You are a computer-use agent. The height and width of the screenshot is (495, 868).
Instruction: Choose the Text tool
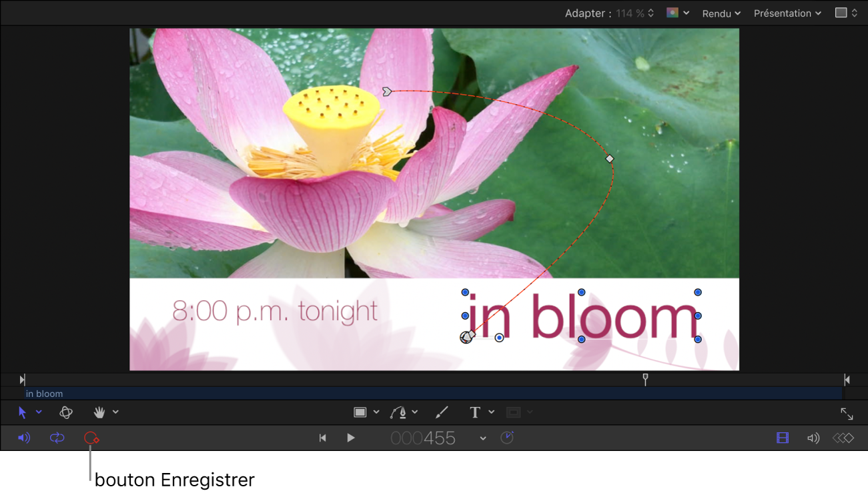475,413
